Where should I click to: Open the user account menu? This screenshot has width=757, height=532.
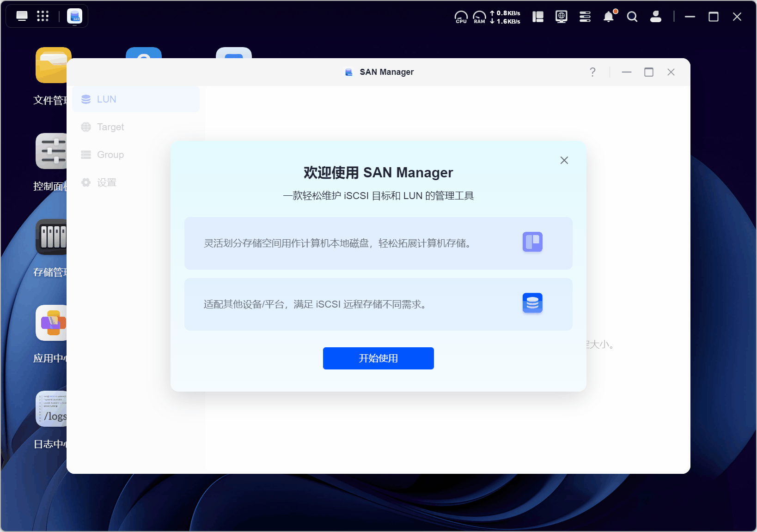656,17
